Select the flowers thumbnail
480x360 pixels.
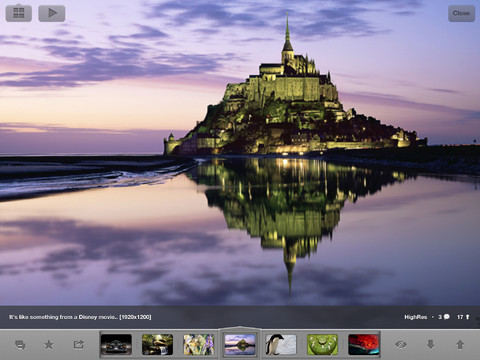199,344
